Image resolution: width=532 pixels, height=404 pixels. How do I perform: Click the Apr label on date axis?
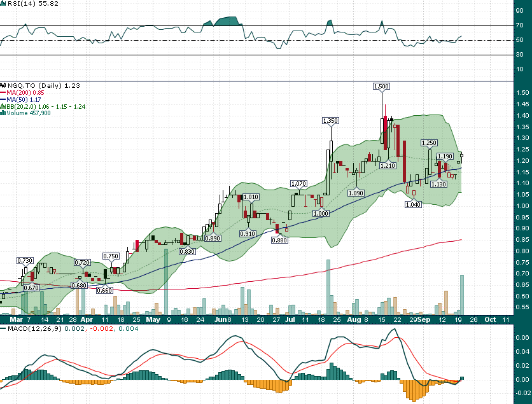tap(87, 319)
